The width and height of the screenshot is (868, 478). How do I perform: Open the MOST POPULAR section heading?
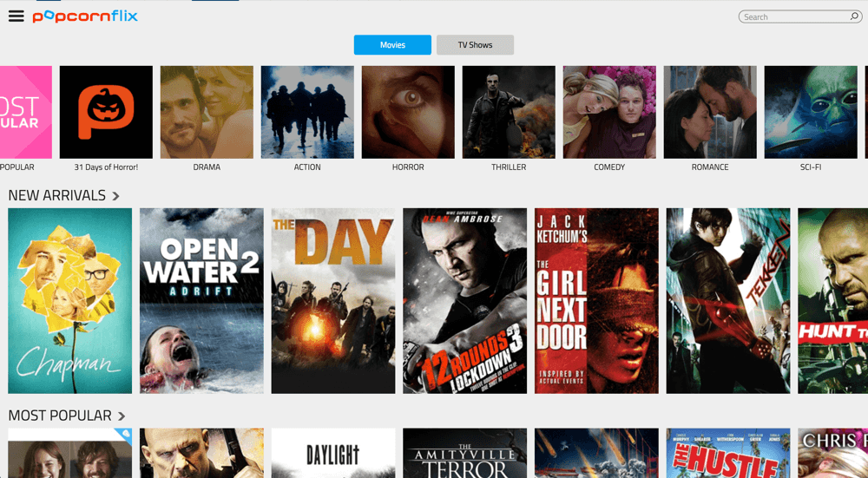(x=60, y=416)
